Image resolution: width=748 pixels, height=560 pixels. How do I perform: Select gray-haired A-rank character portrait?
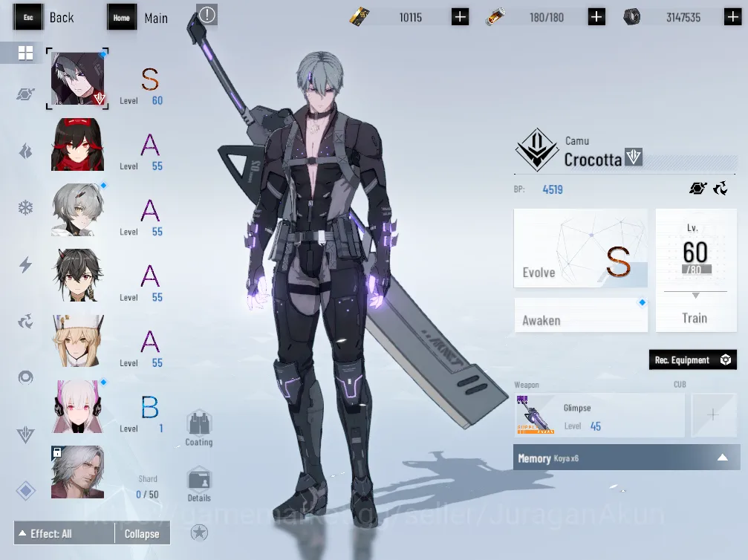[77, 210]
